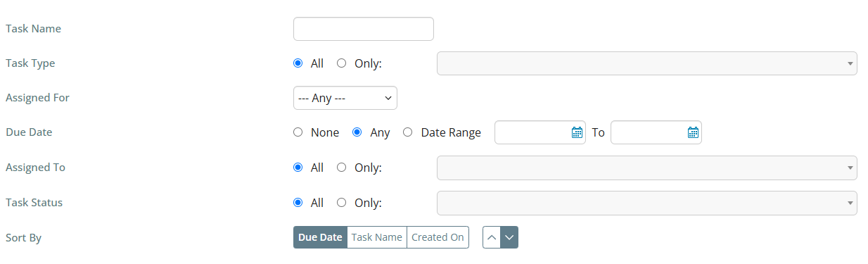Image resolution: width=868 pixels, height=264 pixels.
Task: Click the Sort By label
Action: pyautogui.click(x=23, y=238)
